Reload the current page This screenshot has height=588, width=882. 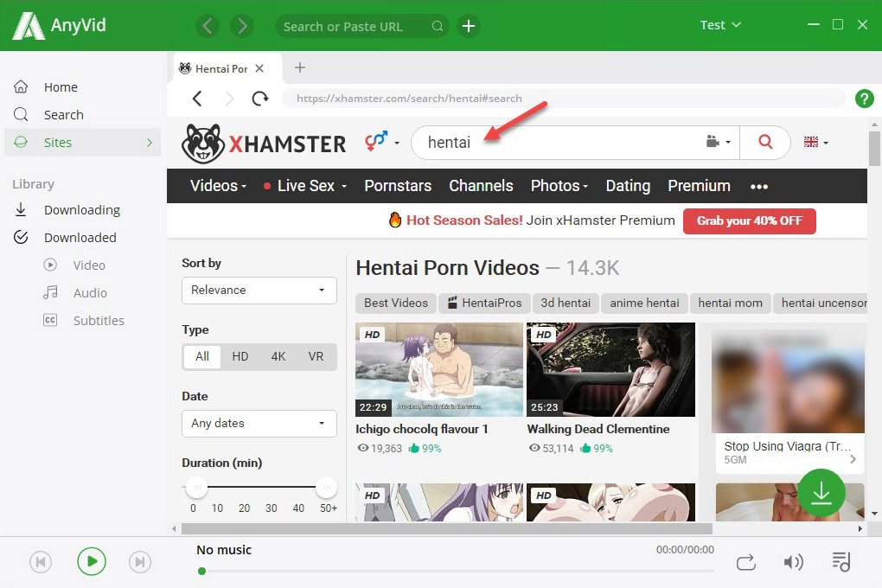(260, 99)
